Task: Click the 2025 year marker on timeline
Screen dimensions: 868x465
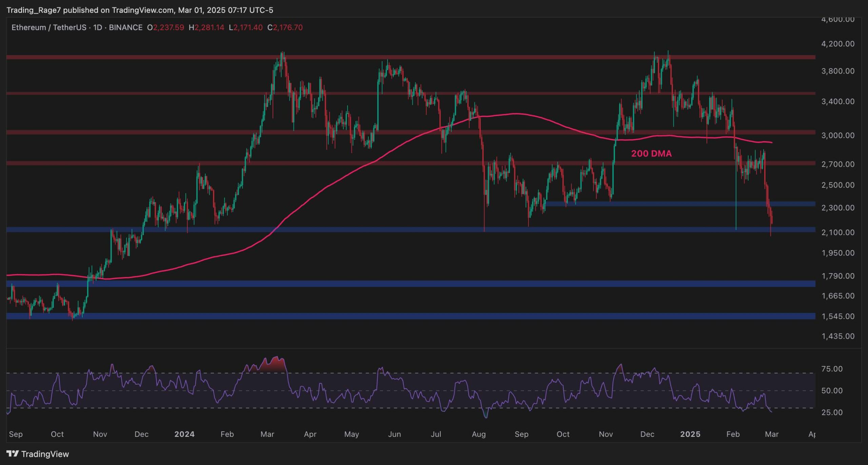Action: tap(690, 434)
